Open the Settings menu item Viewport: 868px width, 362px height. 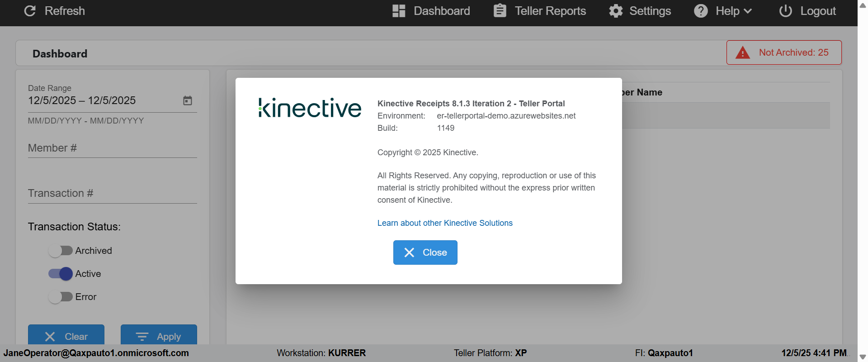click(640, 11)
